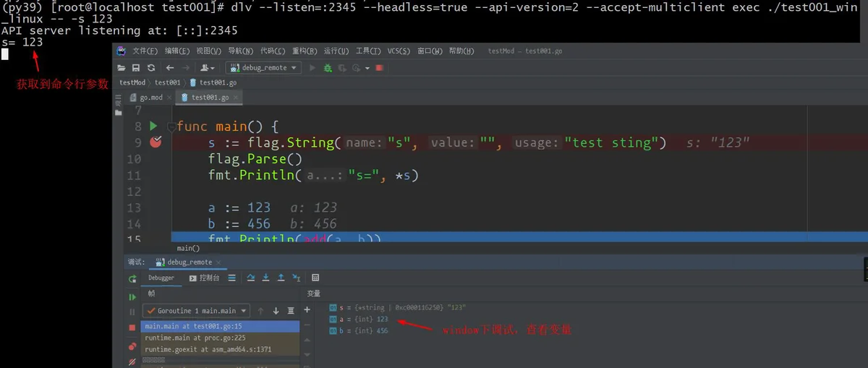868x368 pixels.
Task: Click the add watch plus icon
Action: coord(307,309)
